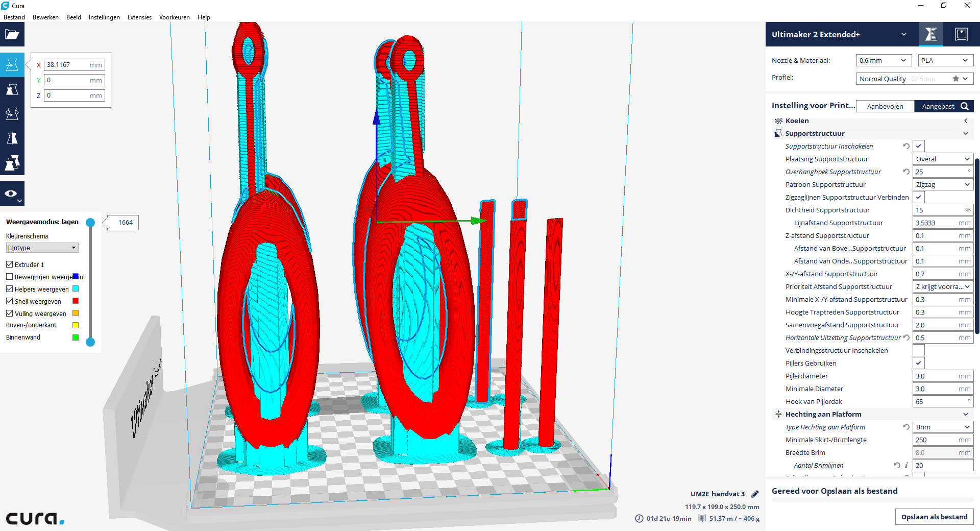Click the profile star icon
The width and height of the screenshot is (980, 531).
click(x=955, y=79)
